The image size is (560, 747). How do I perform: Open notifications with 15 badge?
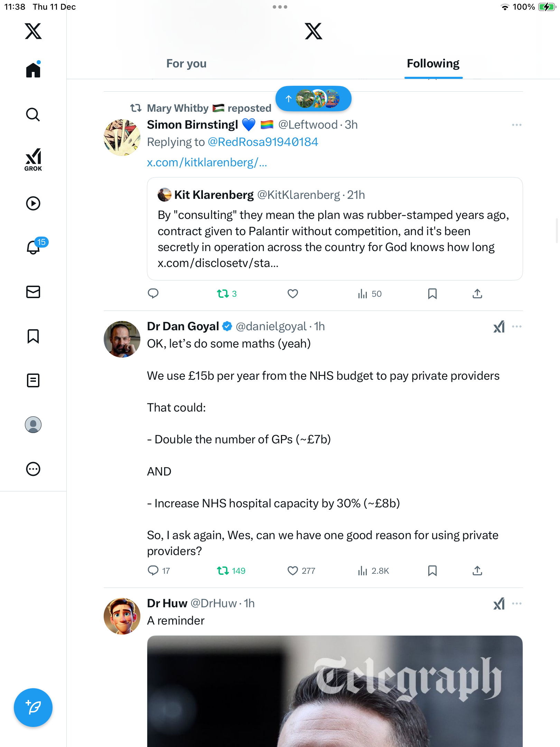pos(34,247)
